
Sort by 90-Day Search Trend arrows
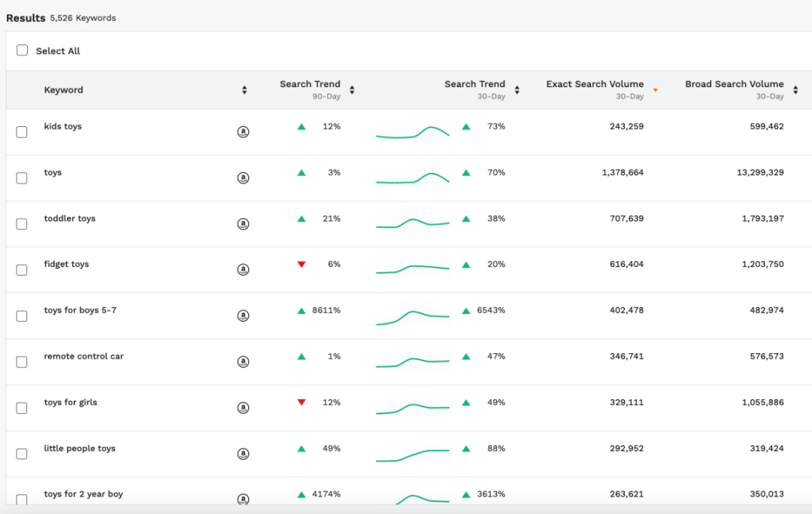click(x=352, y=90)
